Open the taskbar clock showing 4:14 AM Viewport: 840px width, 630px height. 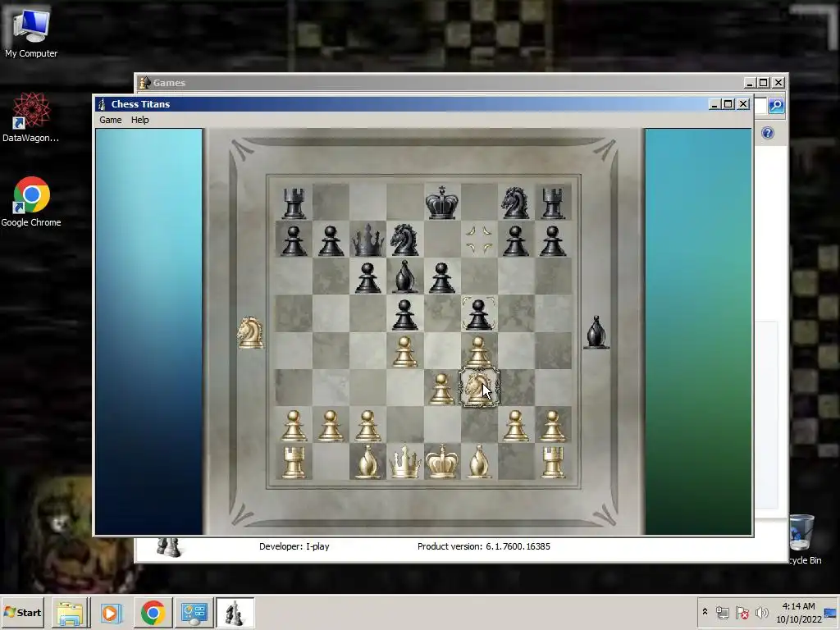click(x=799, y=612)
